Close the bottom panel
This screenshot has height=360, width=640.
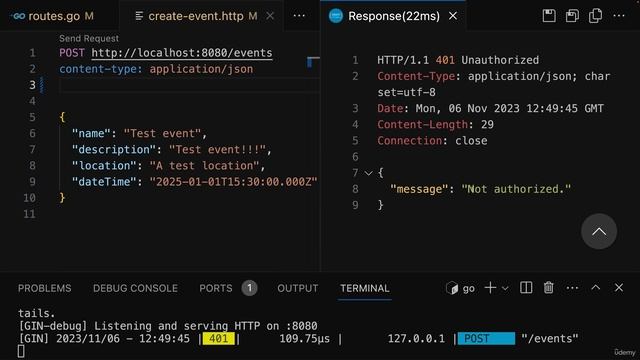619,288
